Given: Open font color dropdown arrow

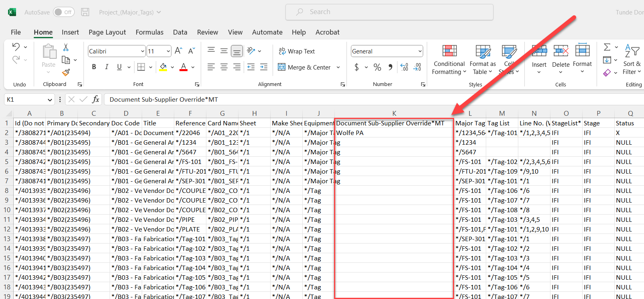Looking at the screenshot, I should coord(193,67).
